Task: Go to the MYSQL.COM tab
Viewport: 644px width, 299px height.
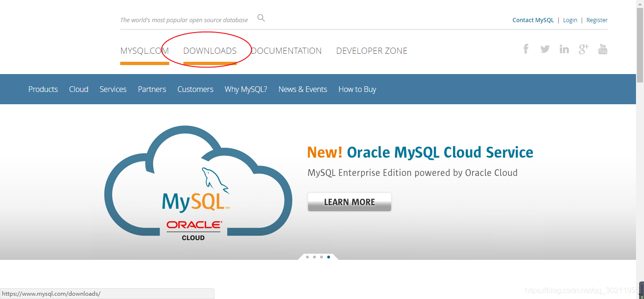Action: click(x=144, y=51)
